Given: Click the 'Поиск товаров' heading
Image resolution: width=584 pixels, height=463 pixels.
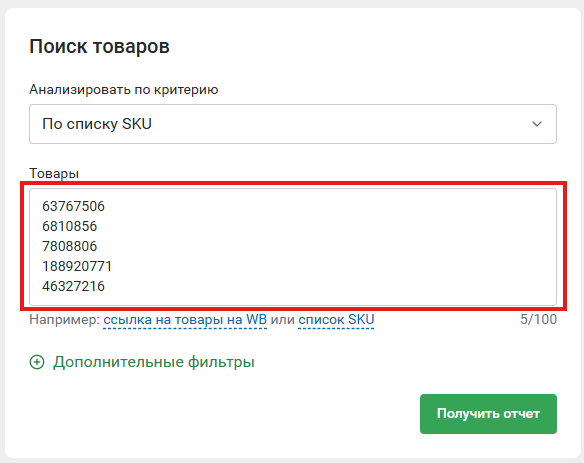Looking at the screenshot, I should pos(99,47).
